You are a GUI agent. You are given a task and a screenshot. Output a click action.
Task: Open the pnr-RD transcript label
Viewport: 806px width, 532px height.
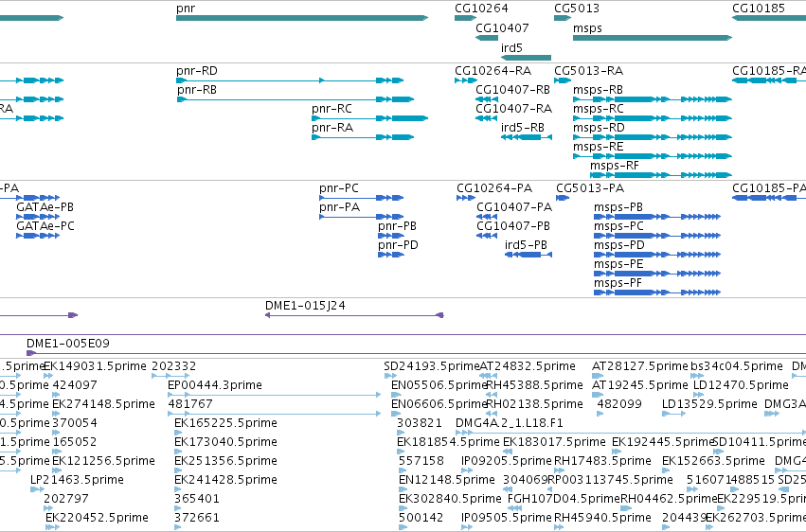tap(197, 70)
